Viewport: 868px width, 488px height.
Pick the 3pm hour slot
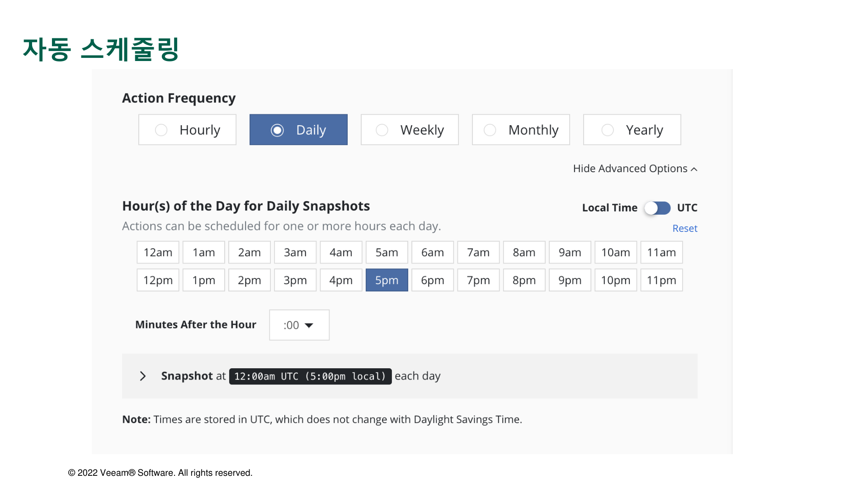point(295,280)
